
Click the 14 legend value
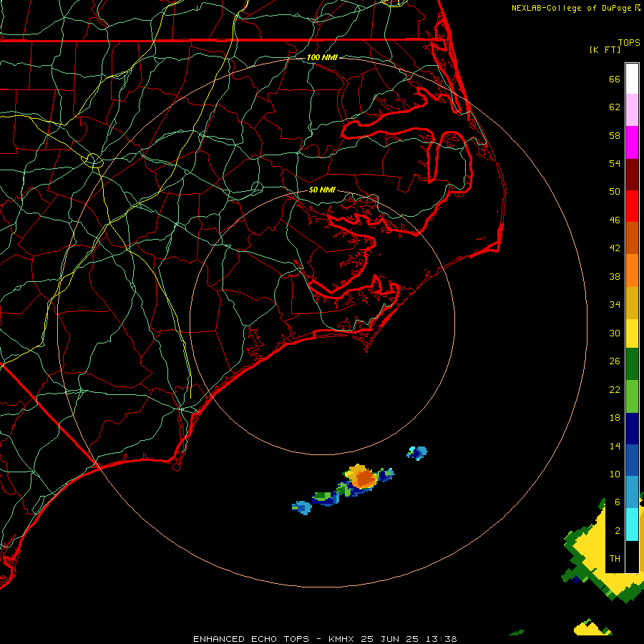coord(615,446)
